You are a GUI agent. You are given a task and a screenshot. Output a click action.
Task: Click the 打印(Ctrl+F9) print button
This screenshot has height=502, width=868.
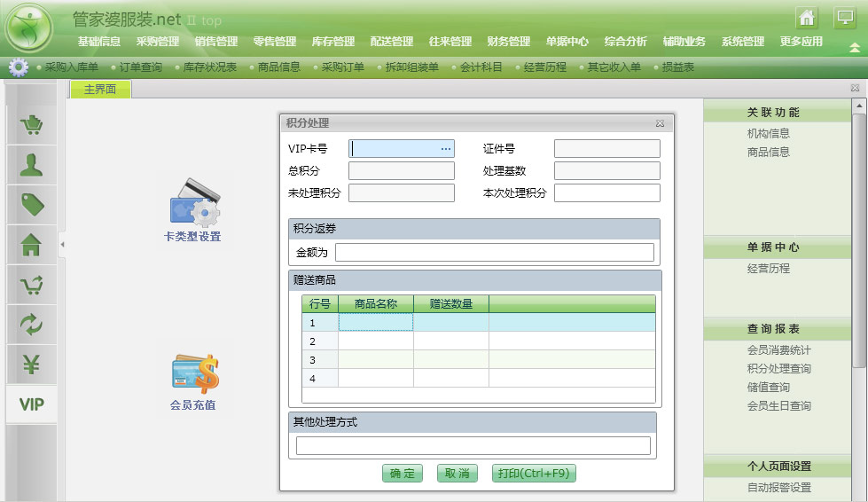point(534,474)
